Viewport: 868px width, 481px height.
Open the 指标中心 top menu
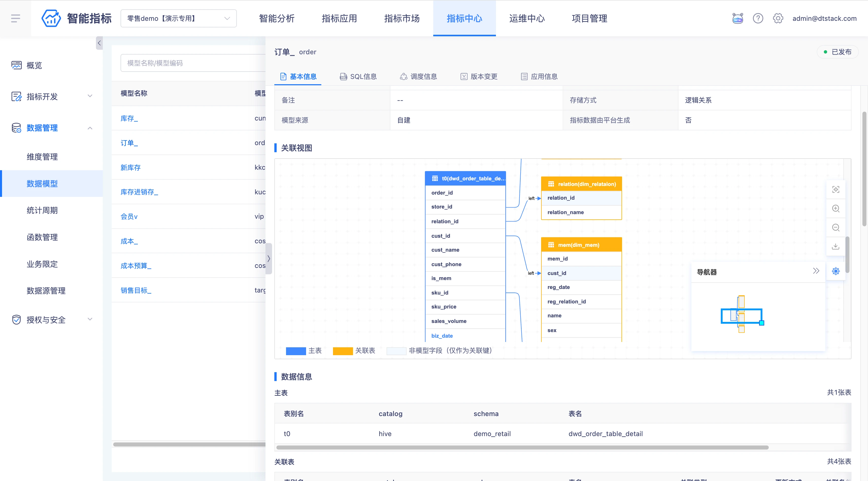[464, 18]
